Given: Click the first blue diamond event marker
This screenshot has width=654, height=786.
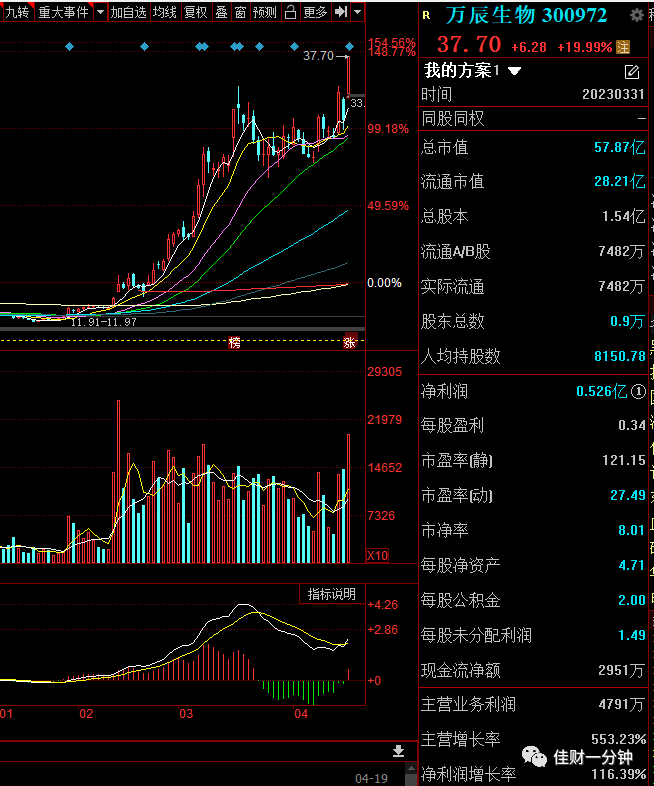Looking at the screenshot, I should (x=70, y=47).
